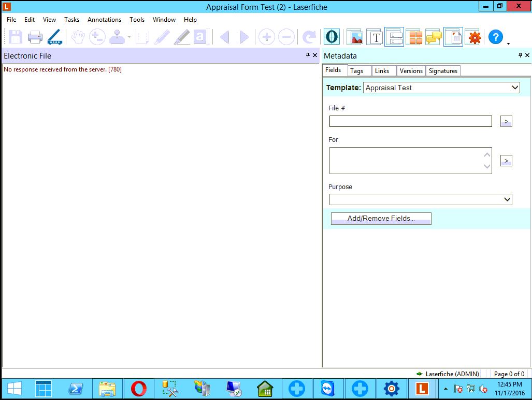Switch to the Versions tab
The height and width of the screenshot is (400, 532).
411,71
